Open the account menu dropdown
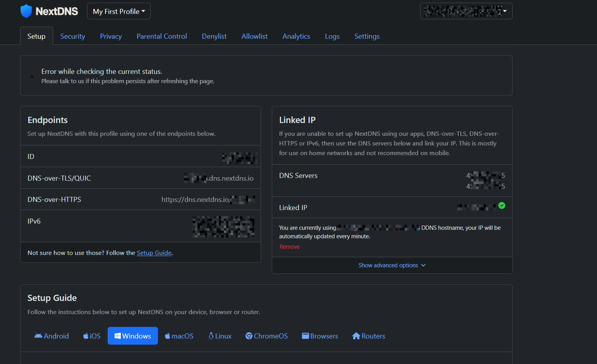The width and height of the screenshot is (597, 364). (x=466, y=11)
